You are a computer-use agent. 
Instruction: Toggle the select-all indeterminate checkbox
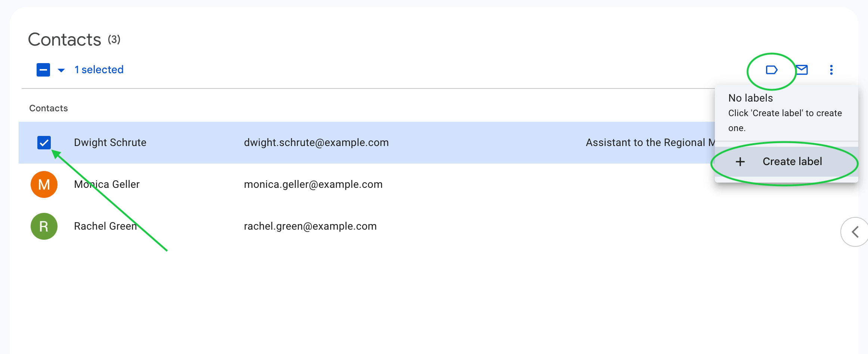coord(43,70)
